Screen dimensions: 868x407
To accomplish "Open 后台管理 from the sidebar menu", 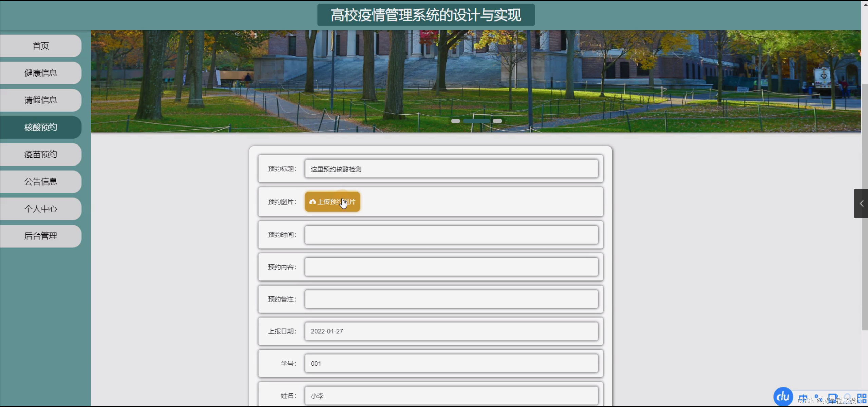I will coord(41,236).
